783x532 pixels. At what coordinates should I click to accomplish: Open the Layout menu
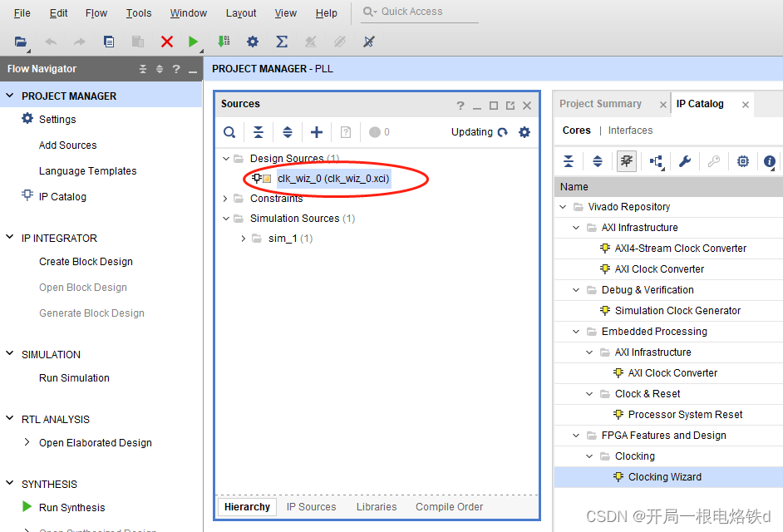point(241,13)
